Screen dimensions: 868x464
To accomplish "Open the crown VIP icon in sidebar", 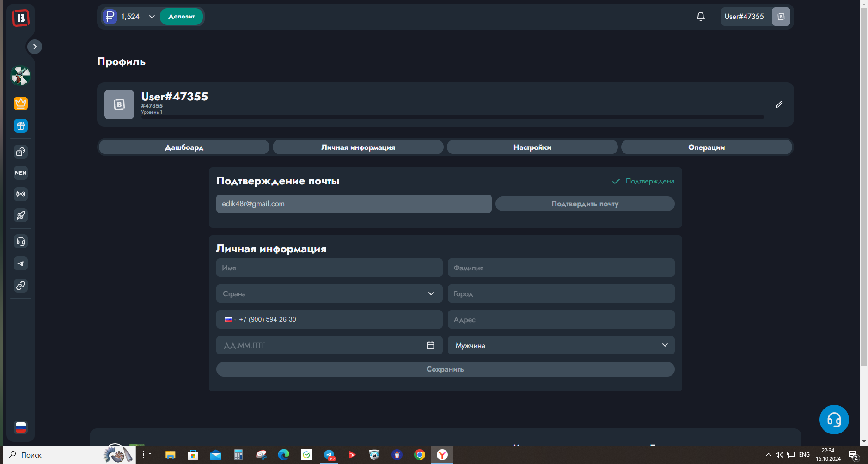I will pyautogui.click(x=21, y=104).
